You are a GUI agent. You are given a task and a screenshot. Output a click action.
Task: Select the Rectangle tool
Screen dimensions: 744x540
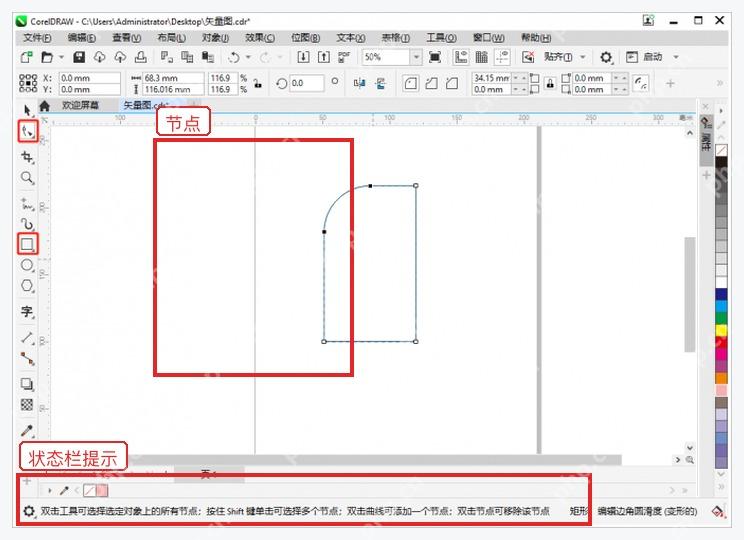coord(27,244)
